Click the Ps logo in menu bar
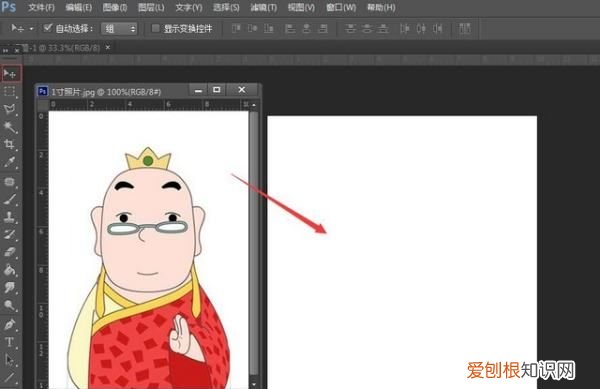This screenshot has width=600, height=389. [8, 7]
